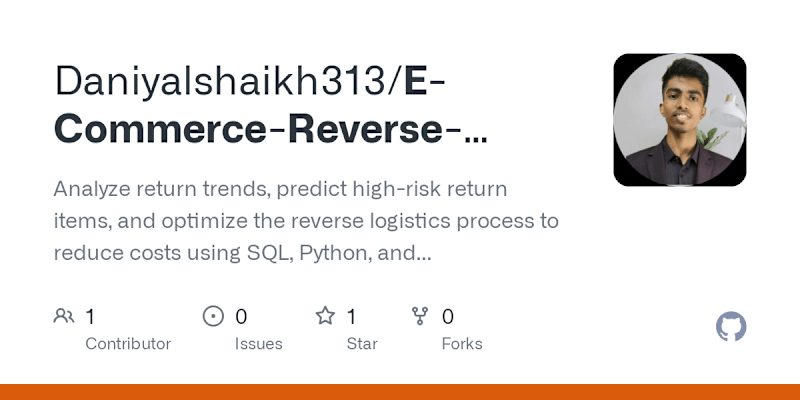This screenshot has height=400, width=800.
Task: Click the Contributor label
Action: pyautogui.click(x=128, y=344)
